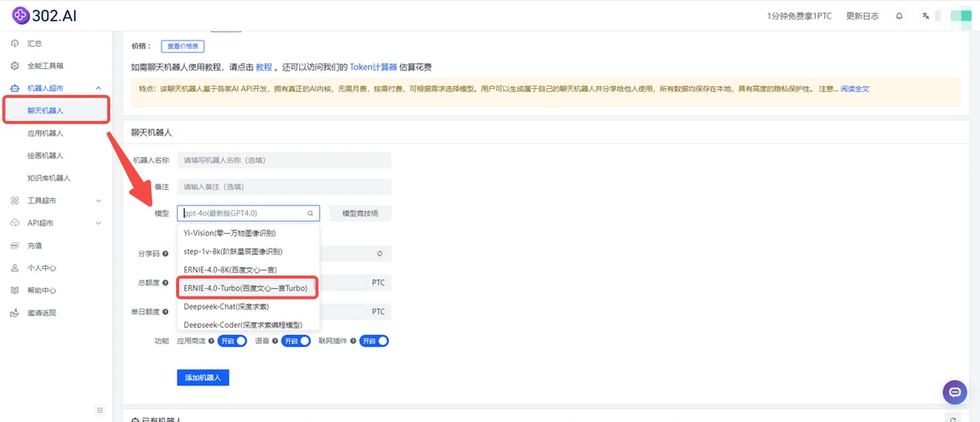Expand the API超市 sidebar section
Screen dimensions: 980x422
[x=98, y=223]
